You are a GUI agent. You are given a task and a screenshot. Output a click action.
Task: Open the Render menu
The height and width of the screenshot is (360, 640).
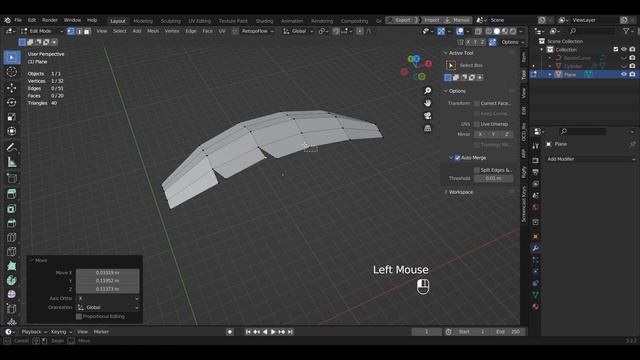point(50,20)
